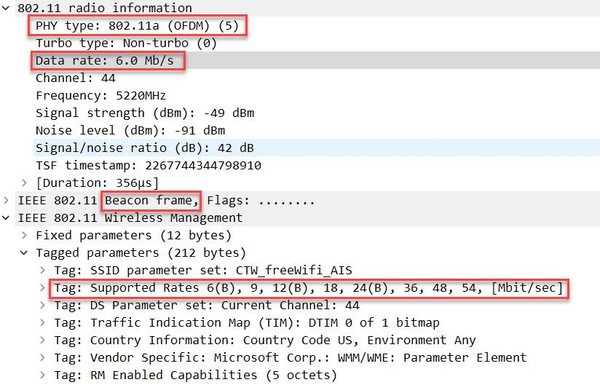Select the Tagged parameters (212 bytes) row
Image resolution: width=600 pixels, height=384 pixels.
point(141,253)
